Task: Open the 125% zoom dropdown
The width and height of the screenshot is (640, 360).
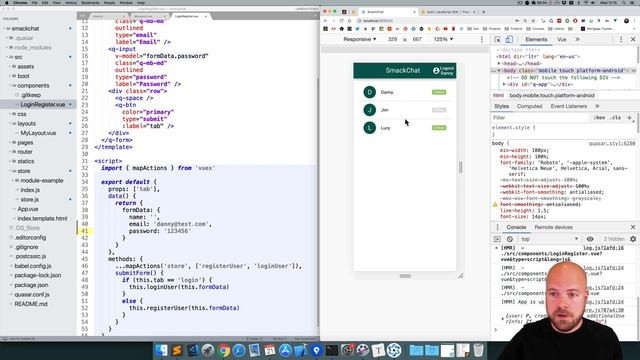Action: point(443,39)
